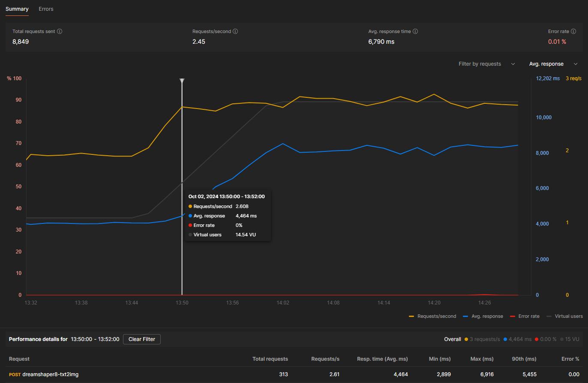Click info icon next to Requests/second summary heading
The height and width of the screenshot is (383, 588).
tap(235, 31)
